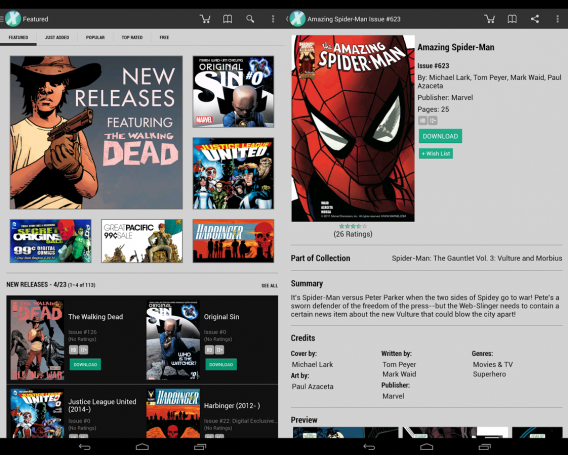Tap the Amazing Spider-Man large cover image

click(353, 128)
